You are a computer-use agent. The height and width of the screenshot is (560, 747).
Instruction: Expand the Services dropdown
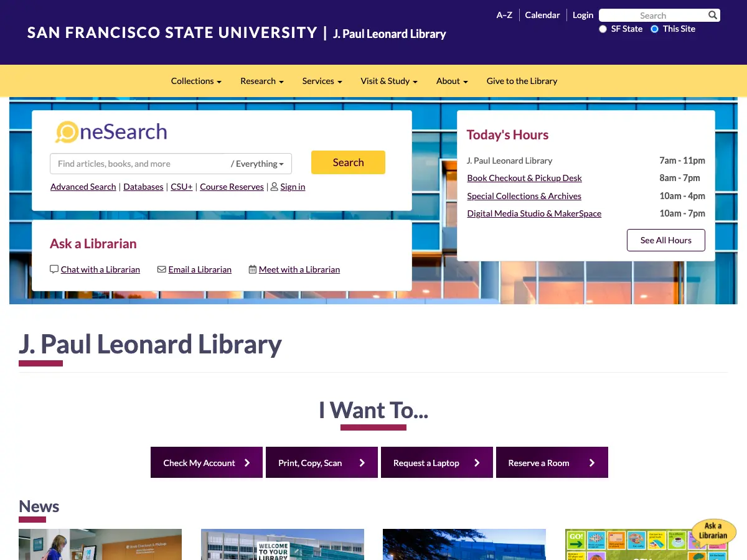point(322,81)
